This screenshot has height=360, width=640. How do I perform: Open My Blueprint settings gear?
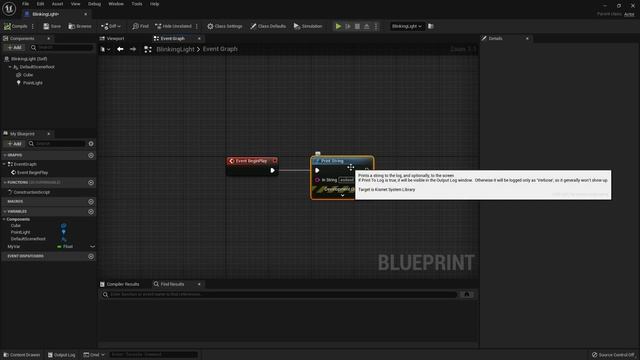click(x=91, y=144)
